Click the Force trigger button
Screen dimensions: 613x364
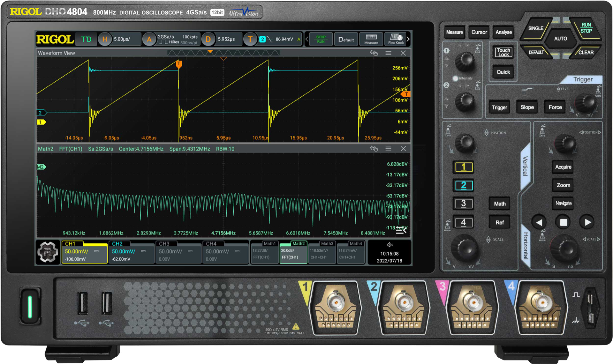pos(555,108)
